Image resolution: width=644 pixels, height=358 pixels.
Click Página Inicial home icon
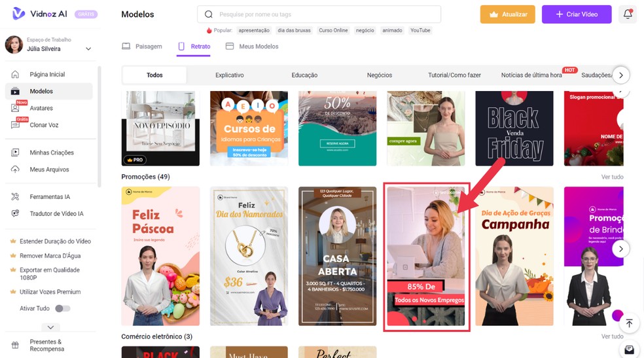pos(15,75)
